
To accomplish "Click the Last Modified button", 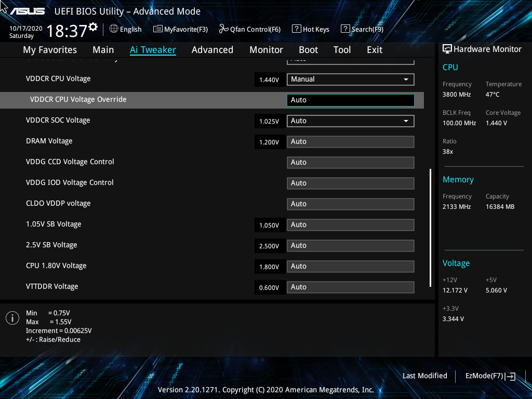I will [x=425, y=376].
